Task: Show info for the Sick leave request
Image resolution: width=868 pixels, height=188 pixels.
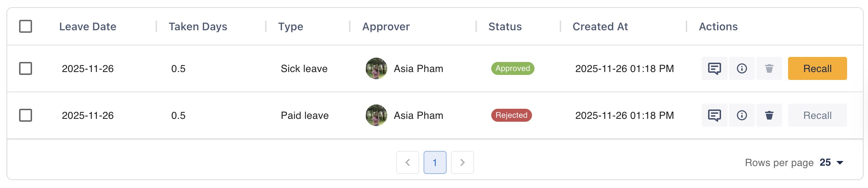Action: [742, 68]
